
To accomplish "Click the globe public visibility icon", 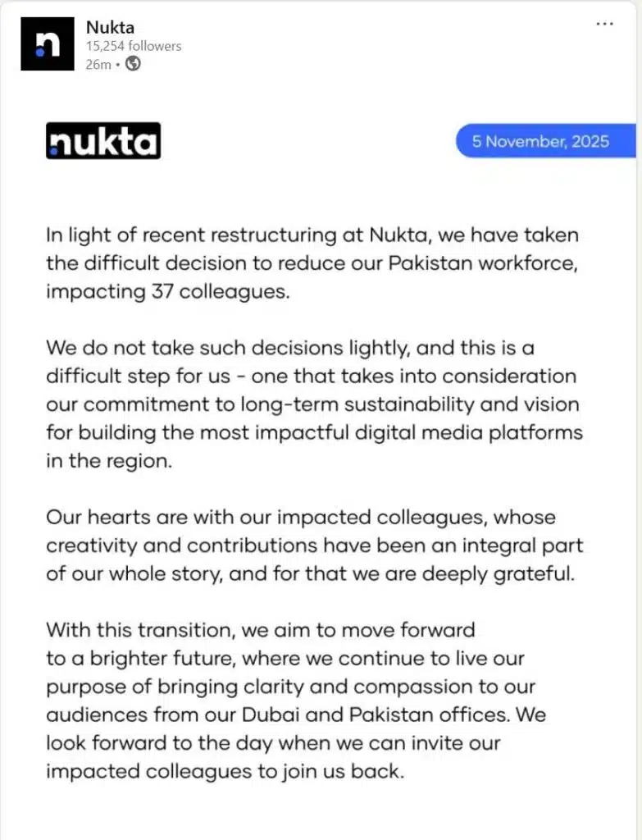I will (x=133, y=64).
